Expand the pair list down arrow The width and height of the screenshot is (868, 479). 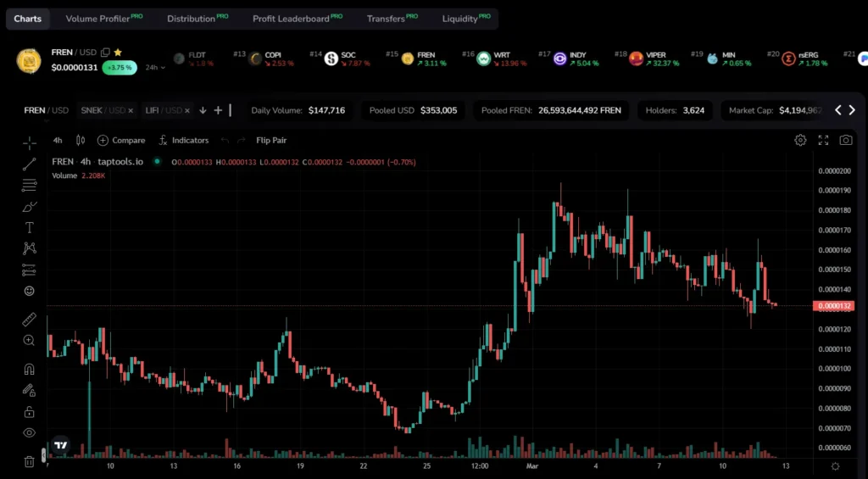tap(203, 110)
